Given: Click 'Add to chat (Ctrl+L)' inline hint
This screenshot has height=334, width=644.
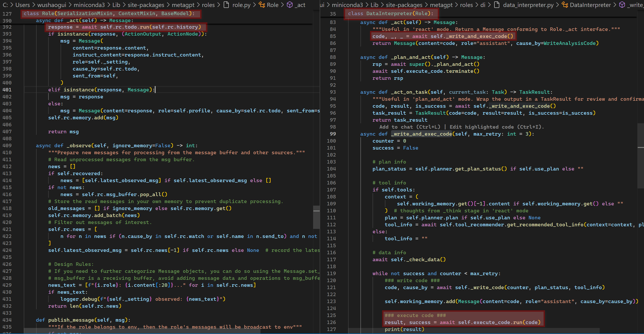Looking at the screenshot, I should coord(410,127).
